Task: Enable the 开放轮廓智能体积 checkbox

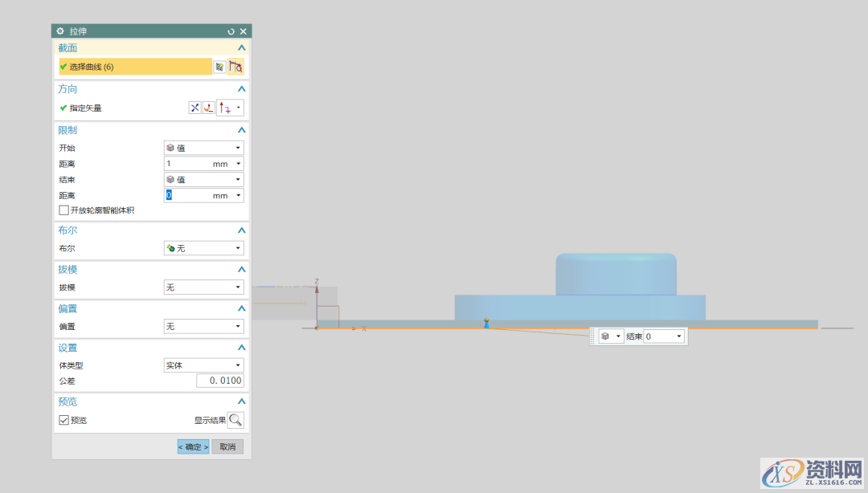Action: [64, 210]
